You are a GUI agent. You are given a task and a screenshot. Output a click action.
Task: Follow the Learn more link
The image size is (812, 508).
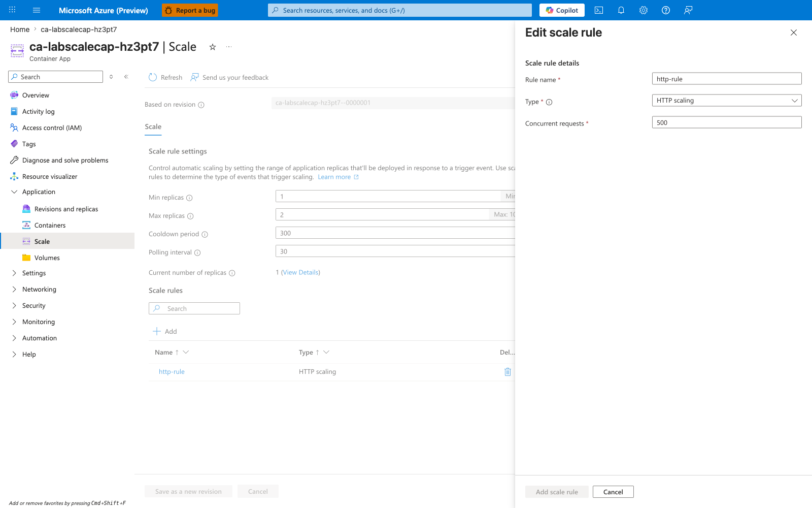[x=338, y=177]
